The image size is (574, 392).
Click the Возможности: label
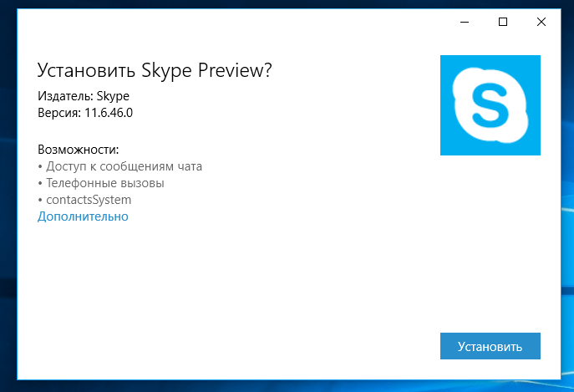pos(79,150)
